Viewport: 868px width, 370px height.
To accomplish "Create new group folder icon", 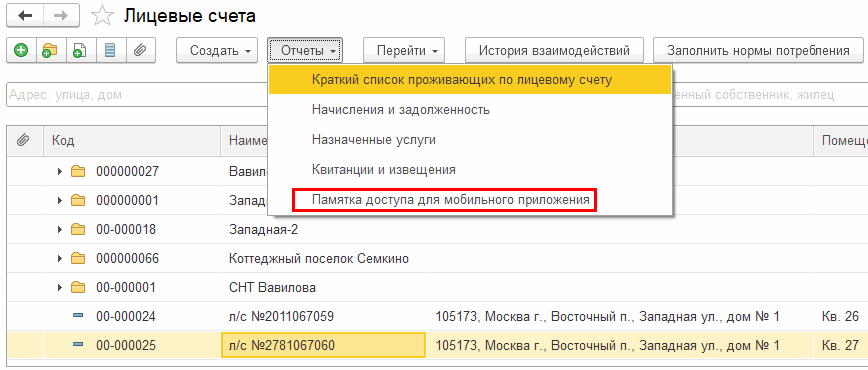I will (x=51, y=51).
